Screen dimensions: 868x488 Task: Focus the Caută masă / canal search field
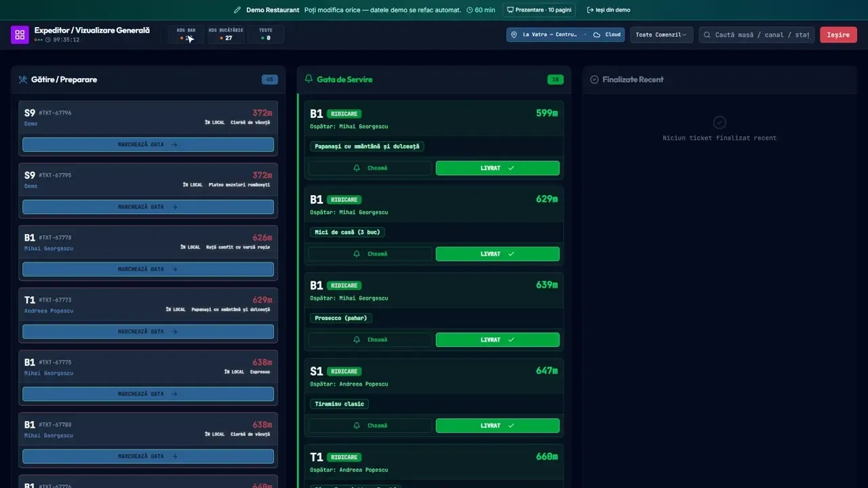757,35
